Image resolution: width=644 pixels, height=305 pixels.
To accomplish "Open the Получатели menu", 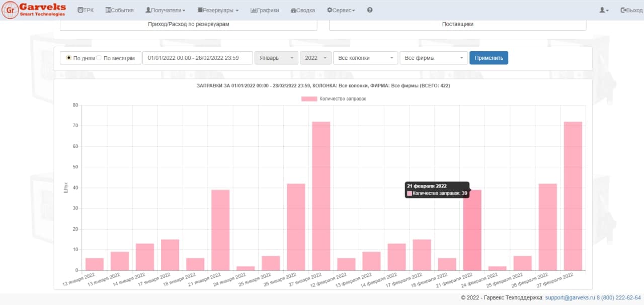I will tap(165, 10).
